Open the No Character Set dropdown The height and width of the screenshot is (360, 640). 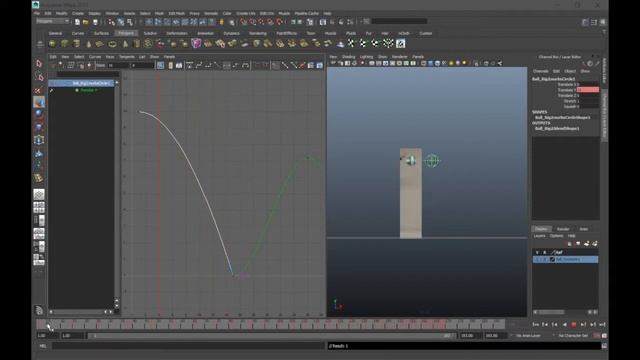click(573, 336)
